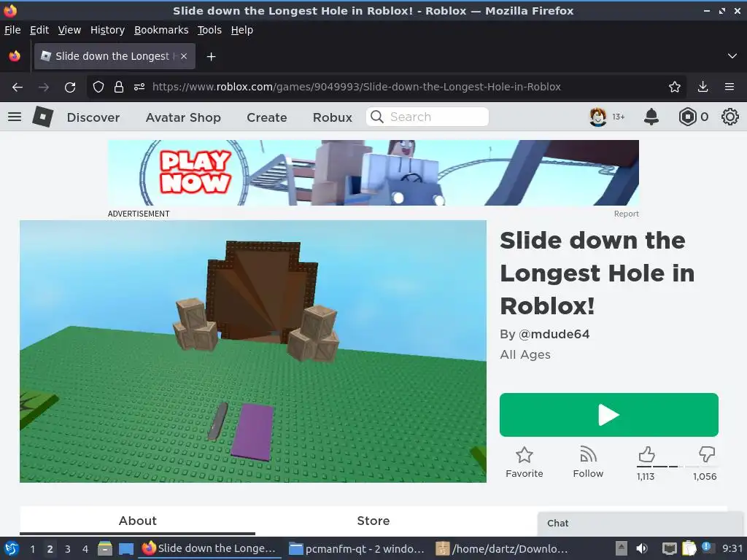The width and height of the screenshot is (747, 560).
Task: Switch to pcmanfm-qt taskbar window
Action: tap(357, 548)
